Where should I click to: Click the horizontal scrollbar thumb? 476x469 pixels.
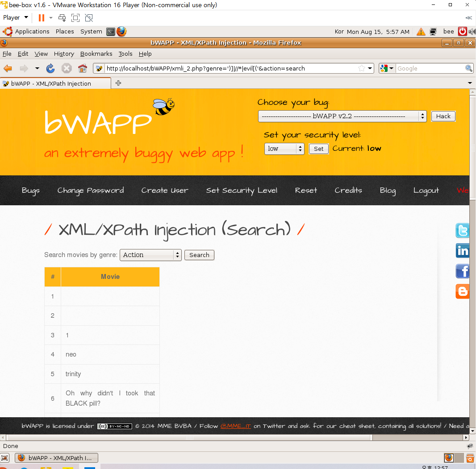(x=189, y=437)
